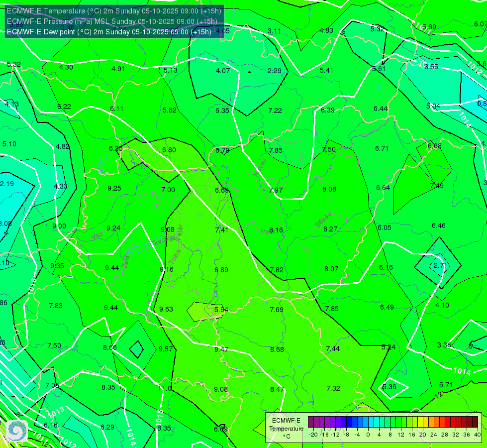The width and height of the screenshot is (487, 448).
Task: Click the temperature value 9.35
Action: click(57, 266)
